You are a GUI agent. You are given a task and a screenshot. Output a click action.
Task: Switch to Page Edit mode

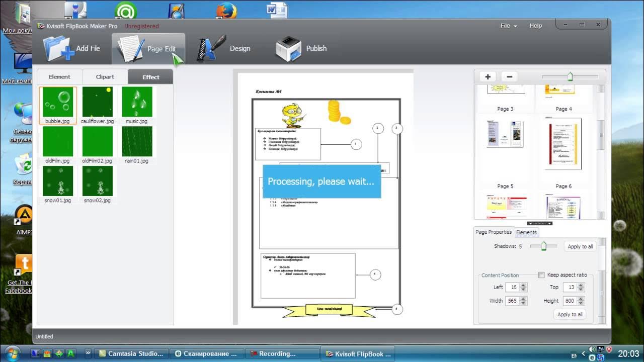click(148, 49)
